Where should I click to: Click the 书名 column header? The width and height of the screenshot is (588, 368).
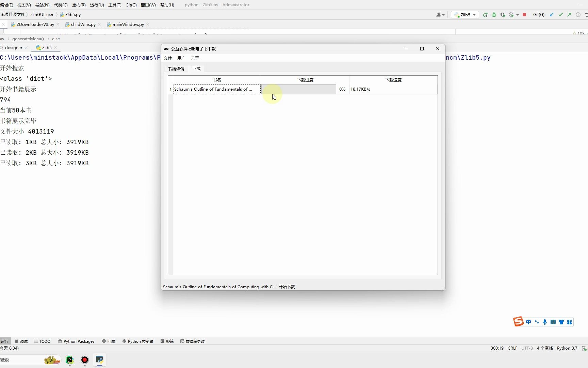(x=217, y=80)
